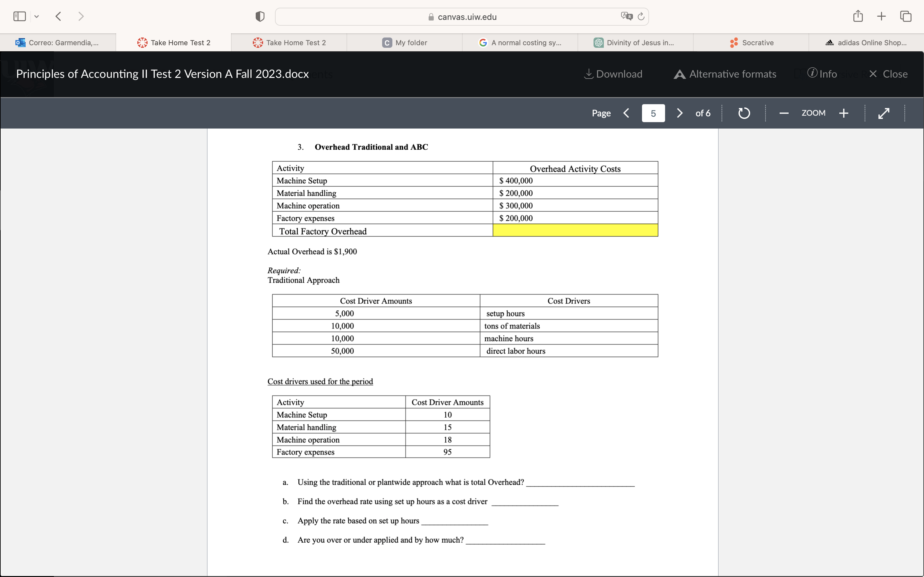Image resolution: width=924 pixels, height=577 pixels.
Task: Expand the sidebar dropdown chevron
Action: point(37,16)
